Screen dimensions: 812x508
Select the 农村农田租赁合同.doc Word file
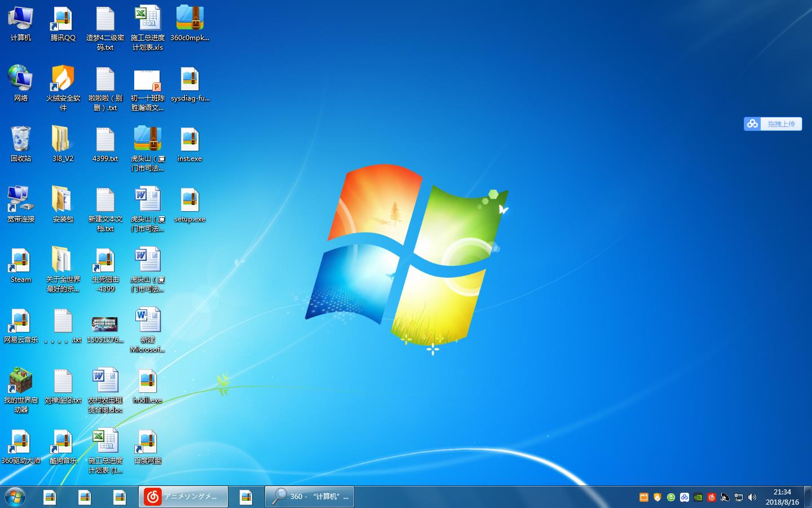(x=105, y=382)
